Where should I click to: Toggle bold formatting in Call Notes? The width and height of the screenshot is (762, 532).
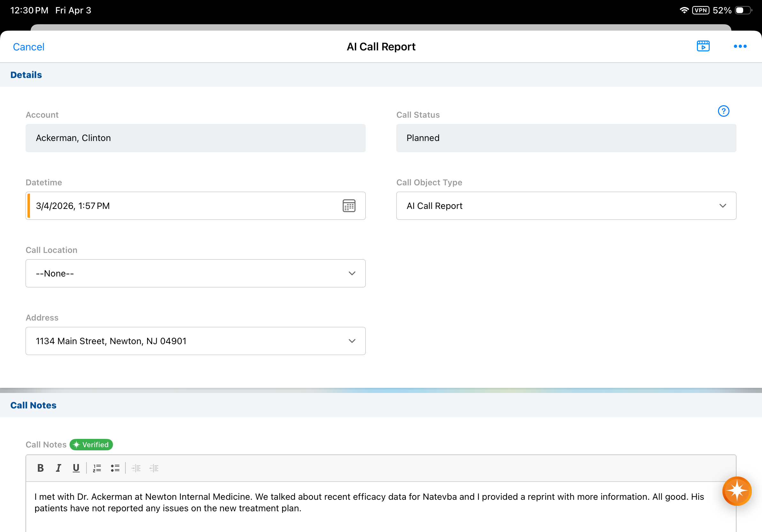[41, 468]
